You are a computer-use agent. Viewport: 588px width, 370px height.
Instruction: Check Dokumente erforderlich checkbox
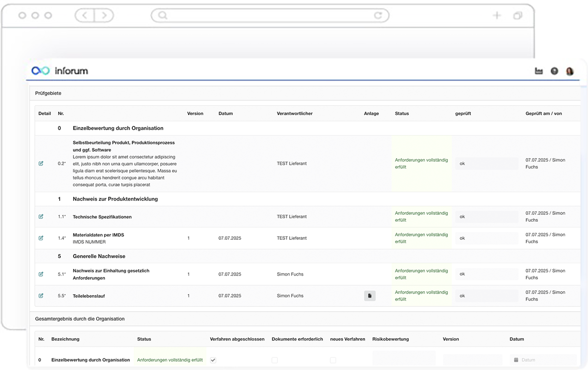[x=274, y=360]
